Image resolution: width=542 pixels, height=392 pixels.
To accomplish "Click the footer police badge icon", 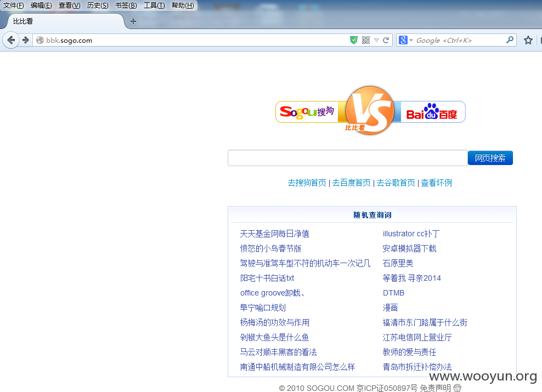I will click(458, 388).
